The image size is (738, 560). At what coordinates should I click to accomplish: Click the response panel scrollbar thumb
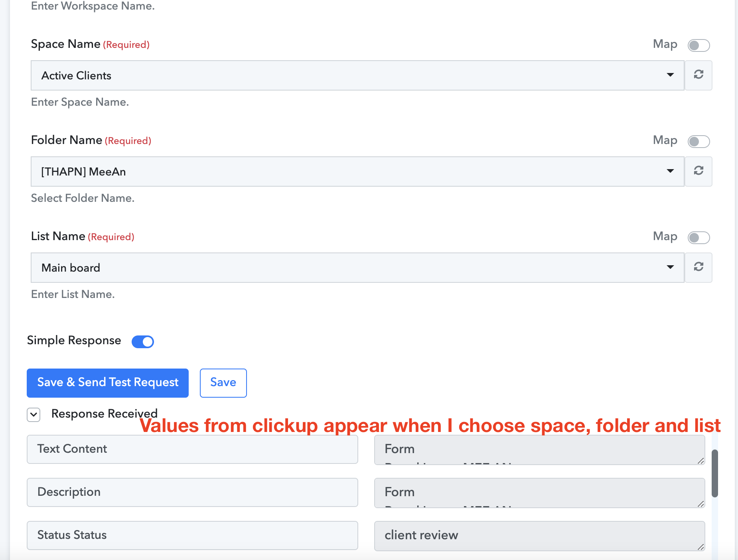point(715,473)
